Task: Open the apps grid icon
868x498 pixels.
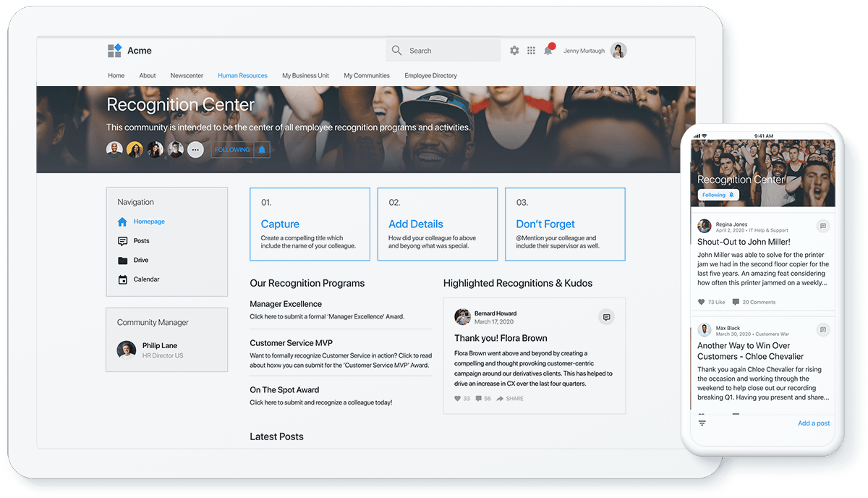Action: tap(531, 51)
